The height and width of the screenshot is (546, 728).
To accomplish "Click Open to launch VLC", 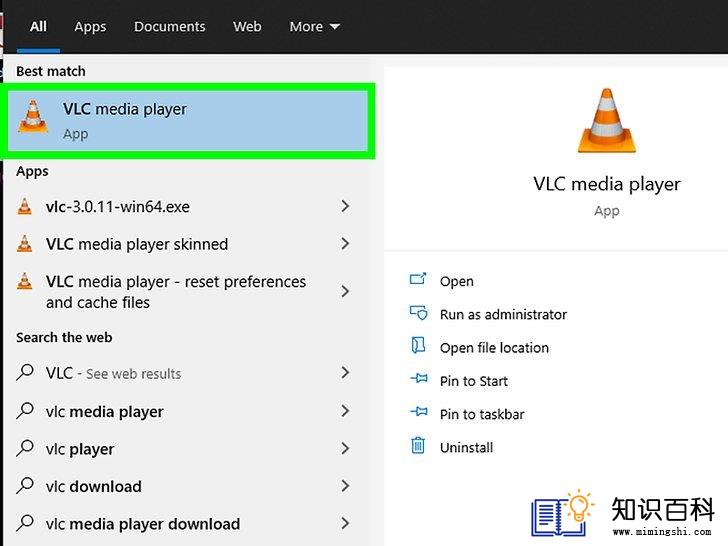I will (457, 281).
